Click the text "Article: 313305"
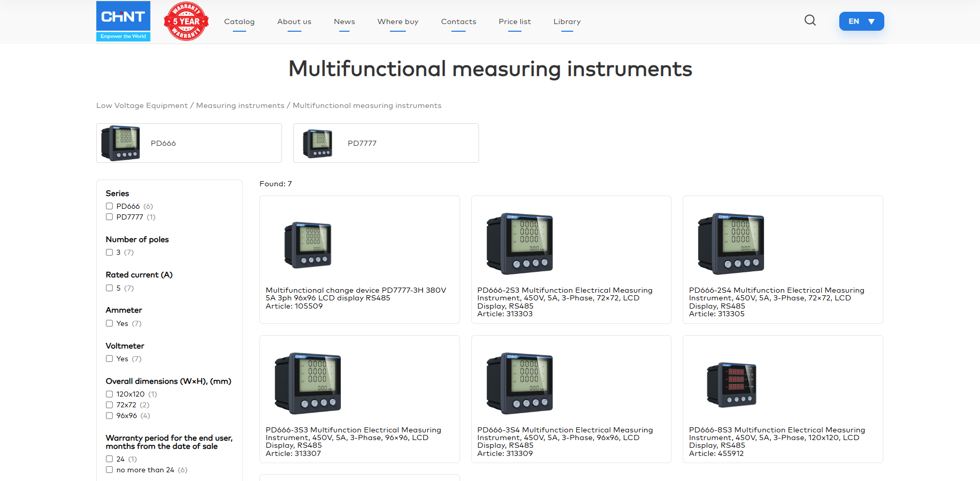 (716, 314)
